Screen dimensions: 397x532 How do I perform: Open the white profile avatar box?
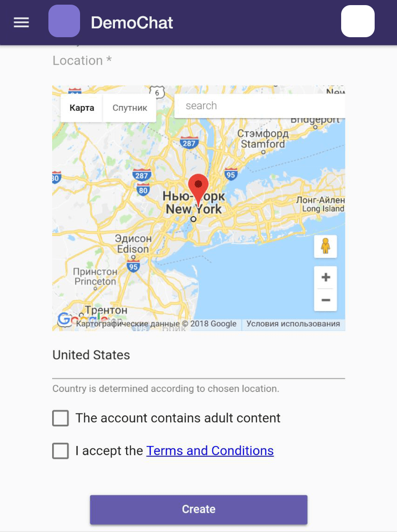click(x=357, y=21)
